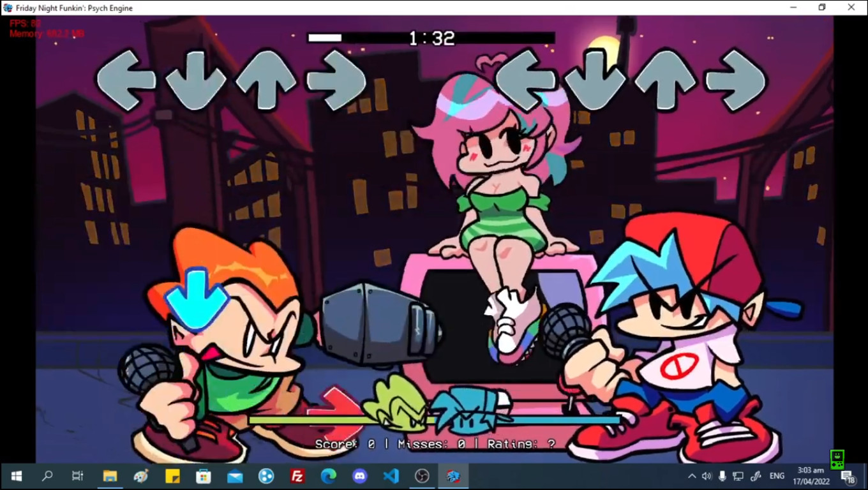Open the Start menu
The width and height of the screenshot is (868, 490).
coord(15,475)
